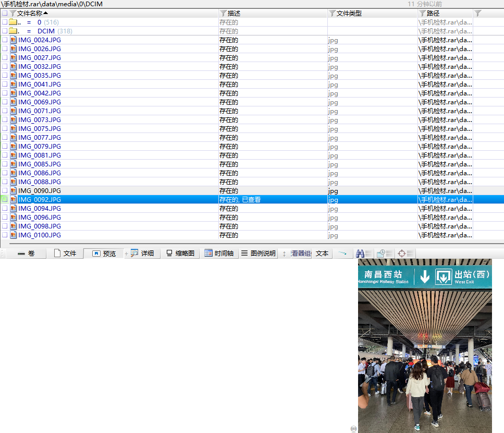Toggle the 看器组 viewer component button
Viewport: 504px width, 433px height.
coord(301,254)
